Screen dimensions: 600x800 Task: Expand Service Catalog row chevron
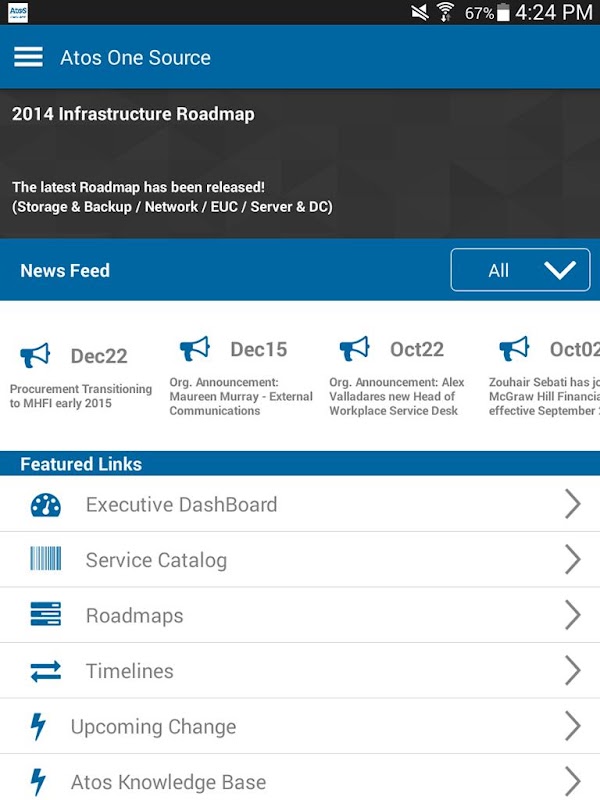573,559
